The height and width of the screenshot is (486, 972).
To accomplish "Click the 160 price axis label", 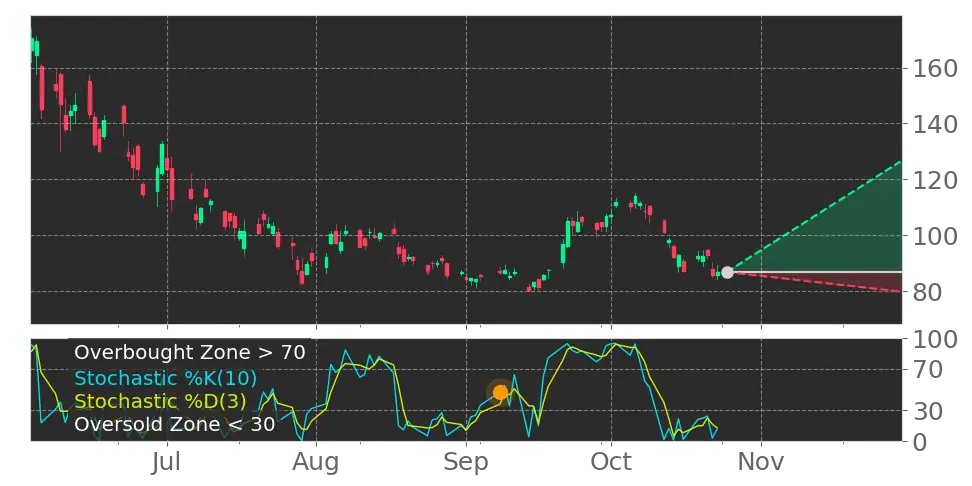I will click(935, 68).
